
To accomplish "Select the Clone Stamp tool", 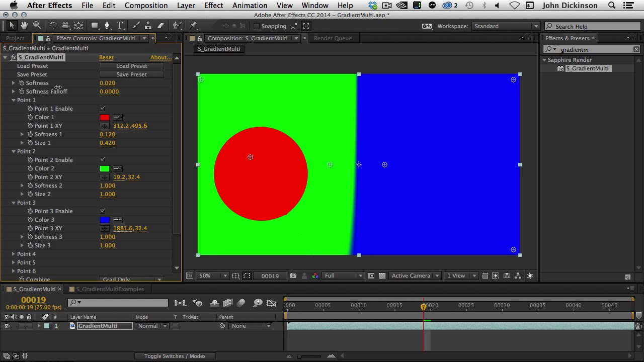I will click(x=148, y=25).
